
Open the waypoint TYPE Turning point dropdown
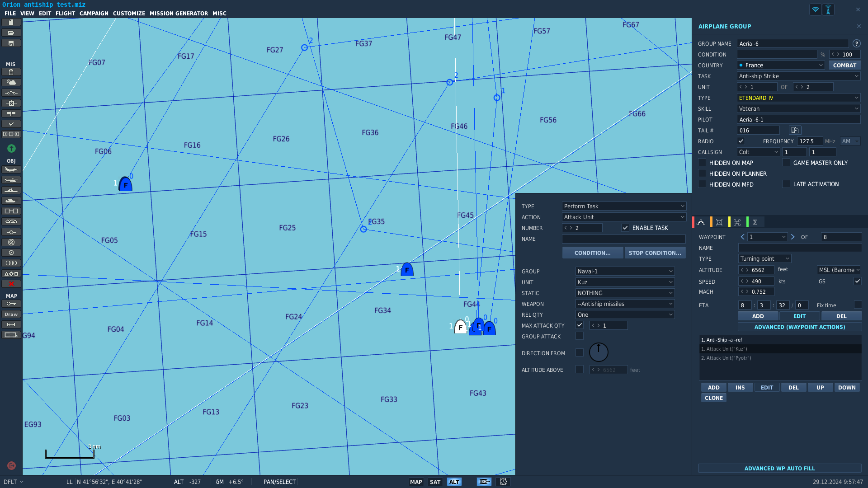pyautogui.click(x=765, y=258)
